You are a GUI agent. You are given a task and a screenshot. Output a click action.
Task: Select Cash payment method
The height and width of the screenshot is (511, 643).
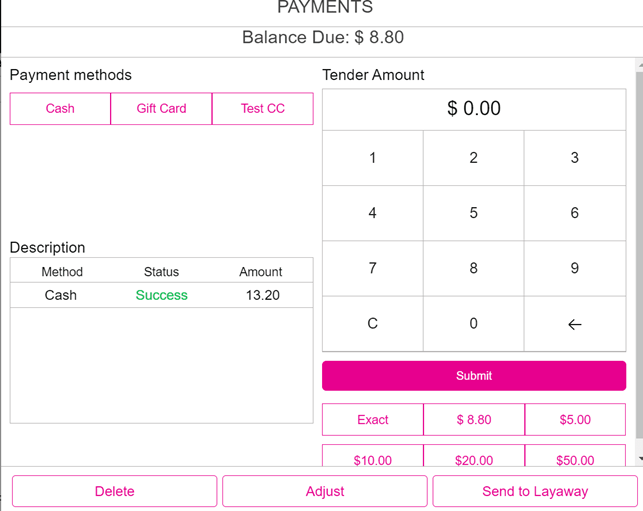click(60, 109)
